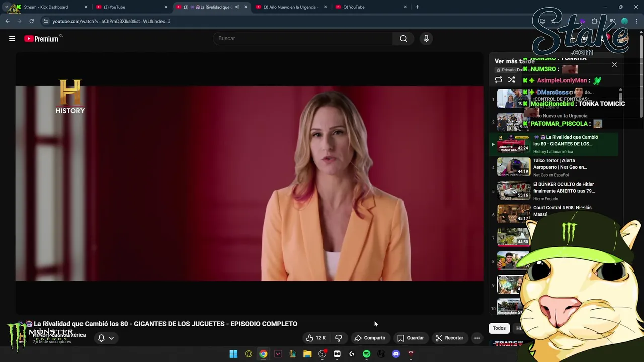Click the Compartir share button
The image size is (644, 362).
370,338
